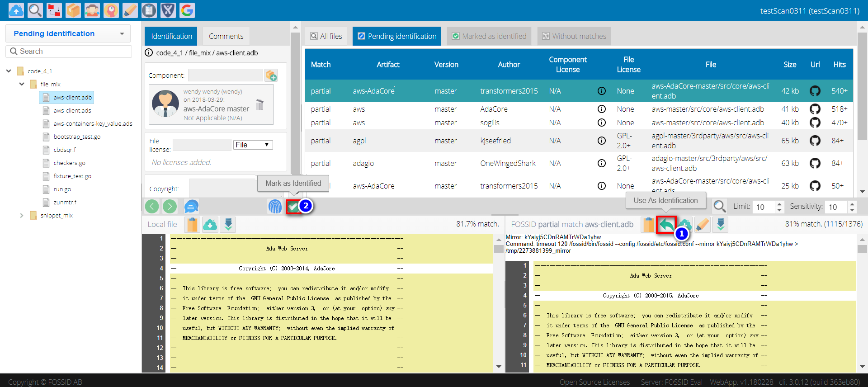
Task: Go to next file with green right arrow
Action: point(170,207)
